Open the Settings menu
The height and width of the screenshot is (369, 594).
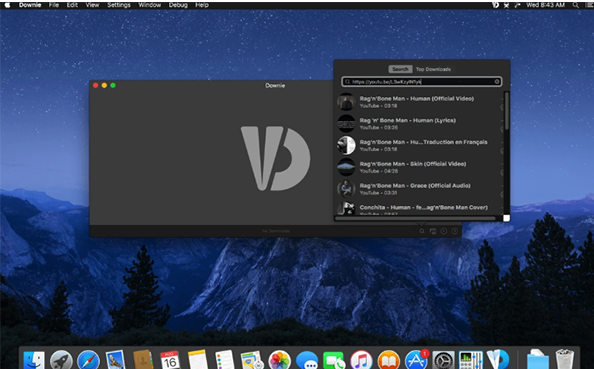point(119,5)
